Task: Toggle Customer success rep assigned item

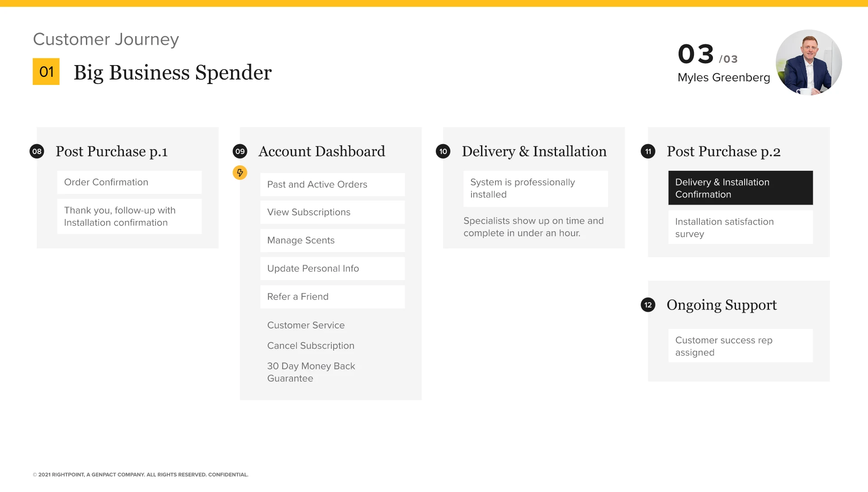Action: tap(741, 346)
